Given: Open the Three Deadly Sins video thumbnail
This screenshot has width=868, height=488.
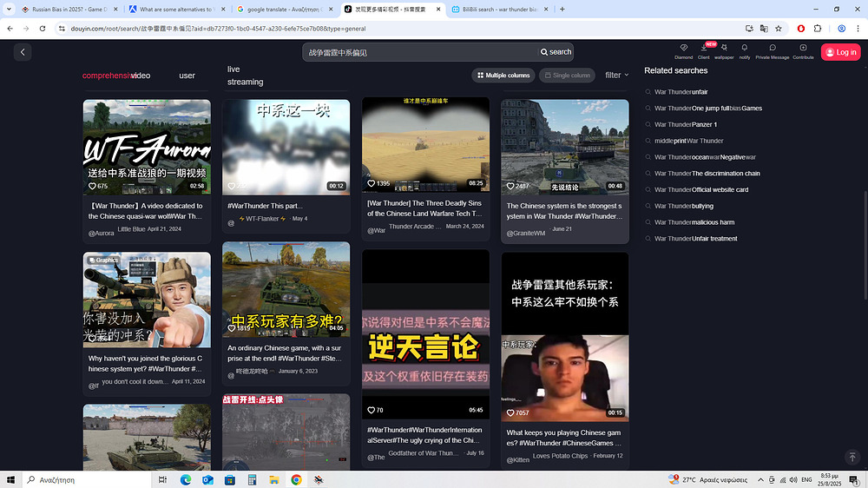Looking at the screenshot, I should point(425,144).
